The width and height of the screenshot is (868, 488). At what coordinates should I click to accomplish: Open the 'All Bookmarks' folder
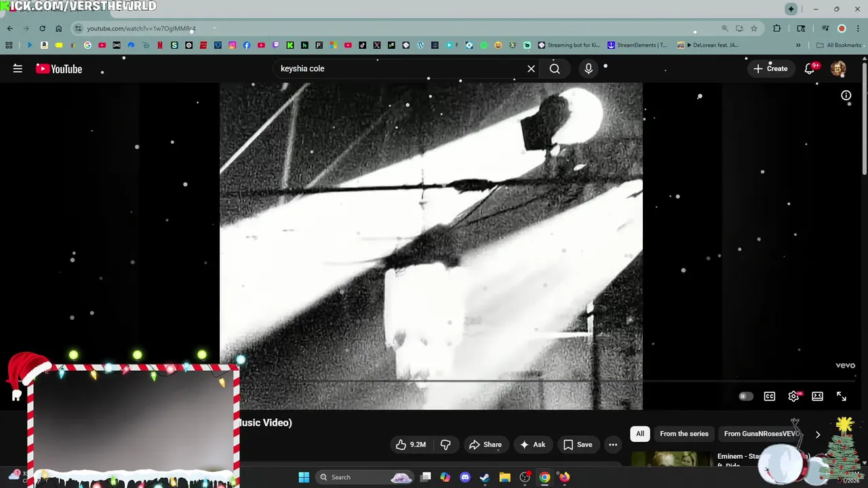(x=839, y=45)
